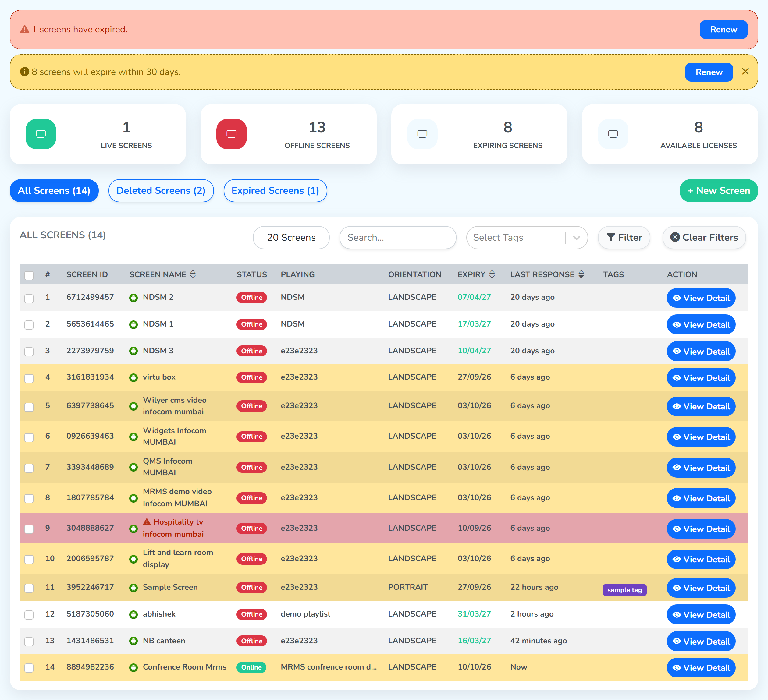
Task: Click the Android icon beside NB canteen
Action: click(133, 641)
